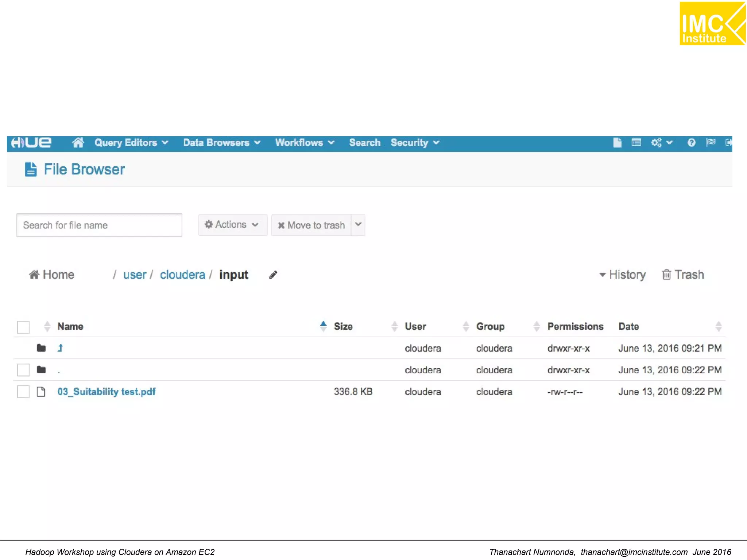Select checkbox for the dot folder row
The width and height of the screenshot is (747, 560).
(23, 370)
